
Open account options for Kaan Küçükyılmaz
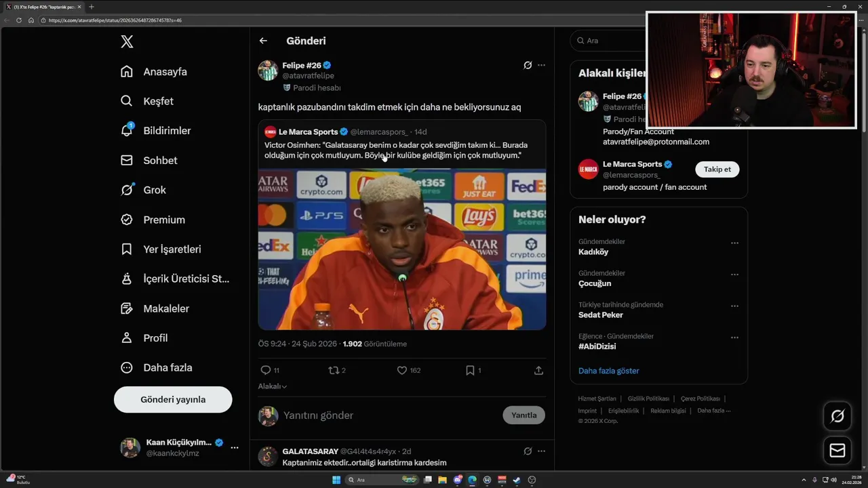click(x=234, y=447)
